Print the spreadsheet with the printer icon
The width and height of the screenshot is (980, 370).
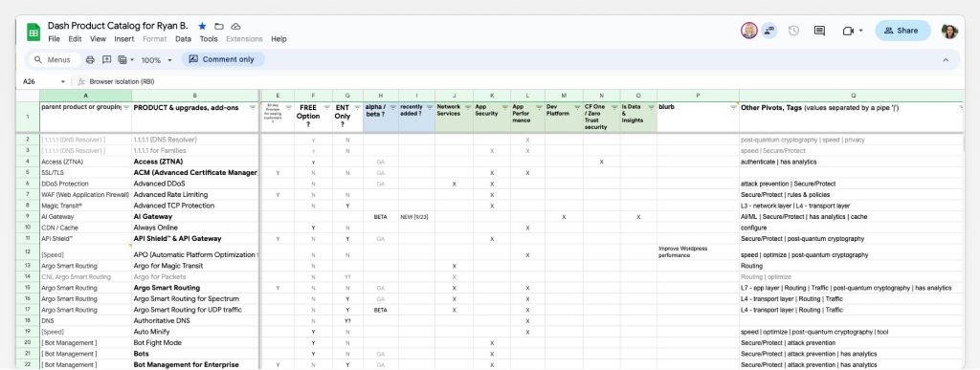pyautogui.click(x=90, y=60)
